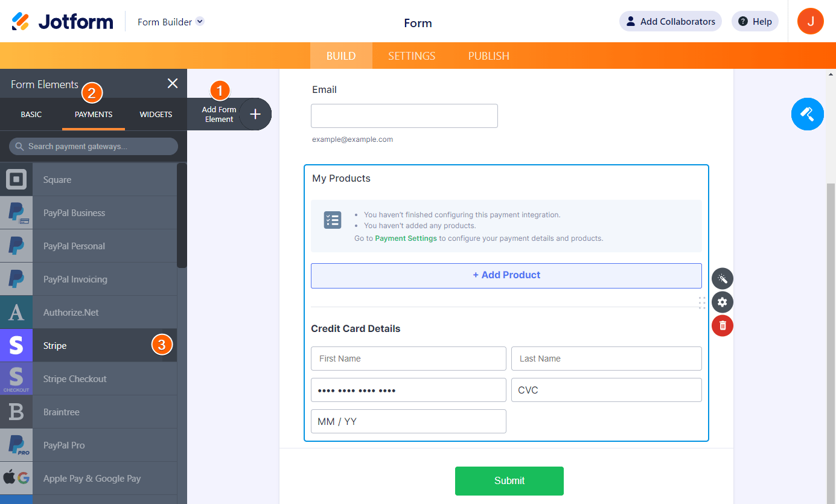
Task: Delete the payment field with trash icon
Action: [722, 326]
